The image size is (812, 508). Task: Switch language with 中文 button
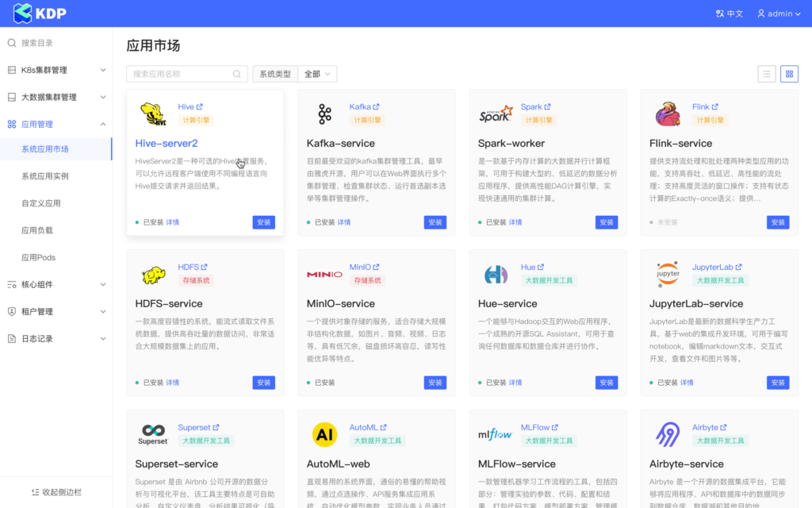(730, 14)
